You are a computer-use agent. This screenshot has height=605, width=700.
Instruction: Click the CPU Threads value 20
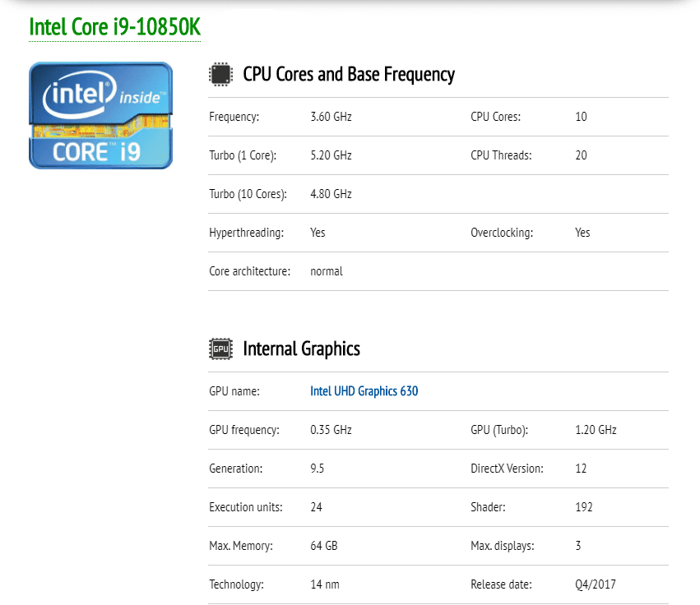(x=581, y=155)
